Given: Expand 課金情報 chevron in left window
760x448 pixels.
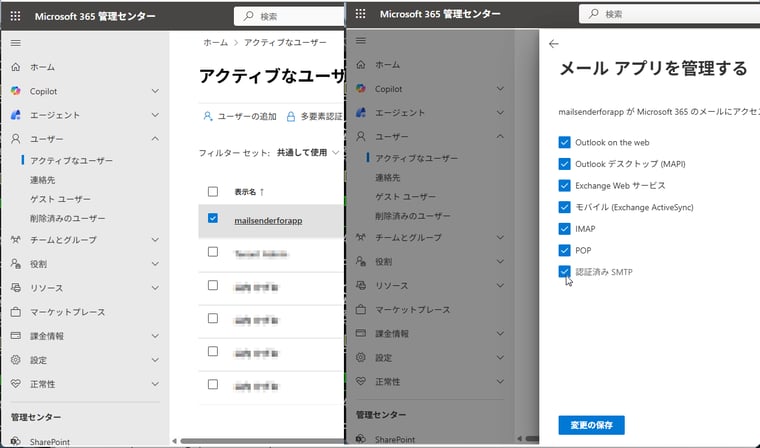Looking at the screenshot, I should tap(155, 336).
